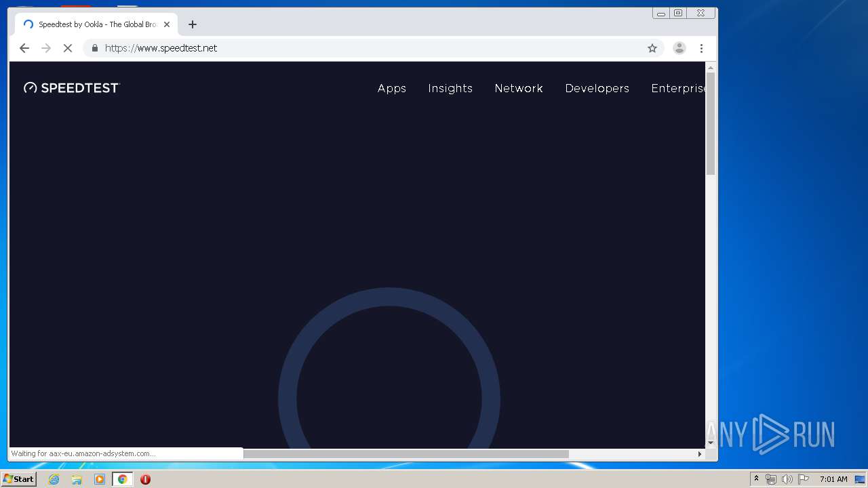
Task: Open the Network menu item
Action: 519,88
